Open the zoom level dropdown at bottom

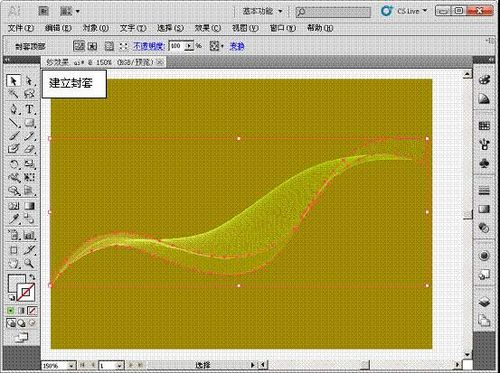point(71,366)
